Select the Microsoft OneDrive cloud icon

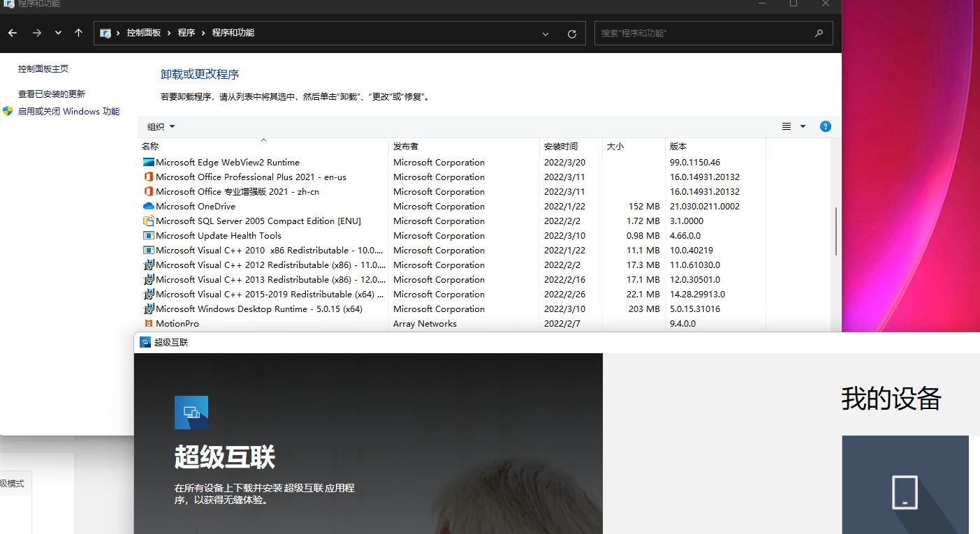[148, 206]
